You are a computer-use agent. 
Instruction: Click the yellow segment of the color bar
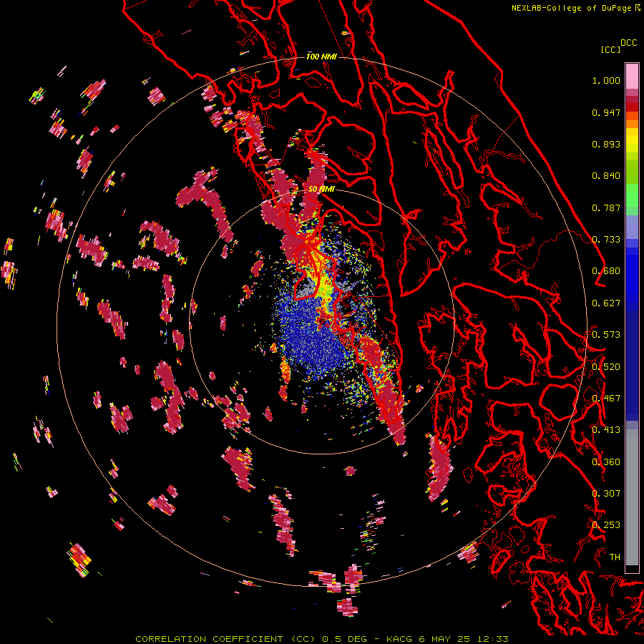coord(632,142)
